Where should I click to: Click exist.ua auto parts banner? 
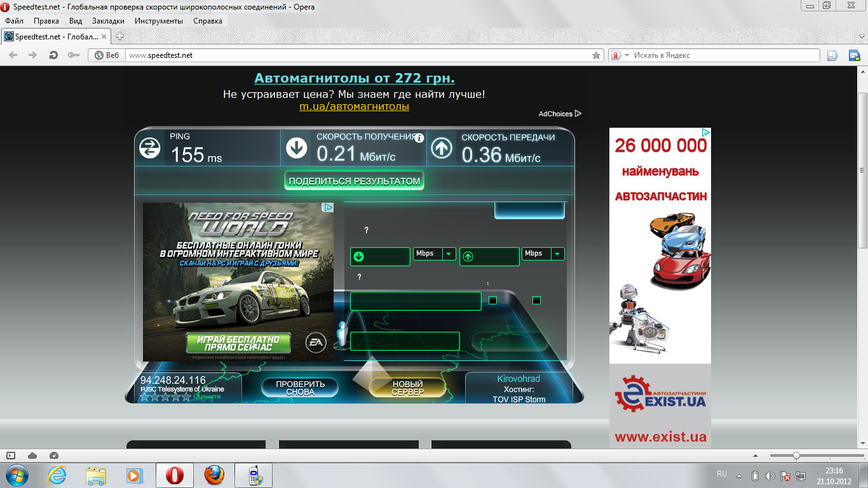tap(660, 288)
